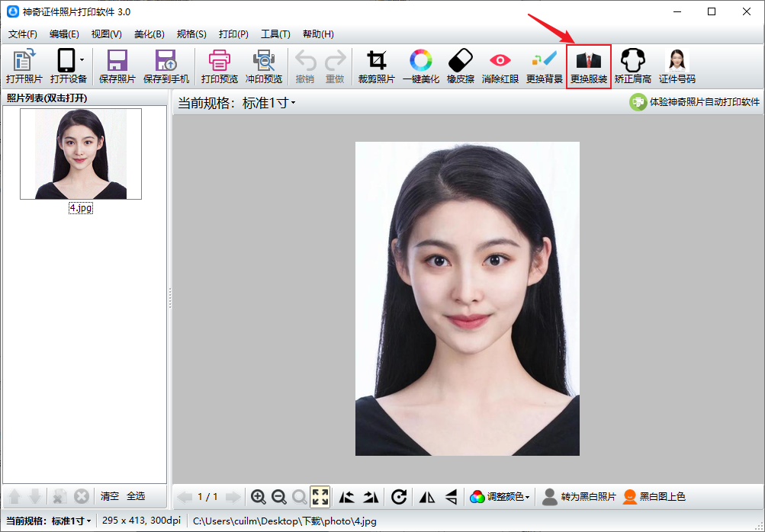This screenshot has width=765, height=532.
Task: Click the zoom in magnifier icon
Action: (259, 497)
